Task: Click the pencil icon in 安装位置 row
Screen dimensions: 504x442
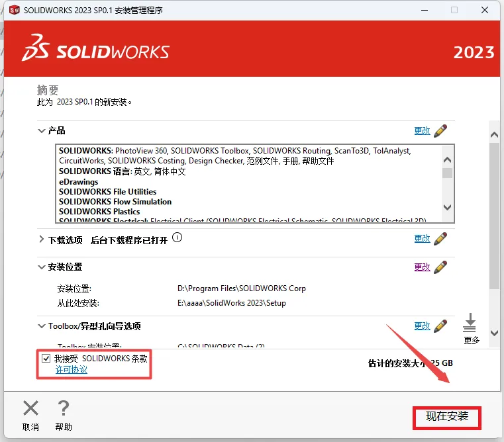Action: point(440,267)
